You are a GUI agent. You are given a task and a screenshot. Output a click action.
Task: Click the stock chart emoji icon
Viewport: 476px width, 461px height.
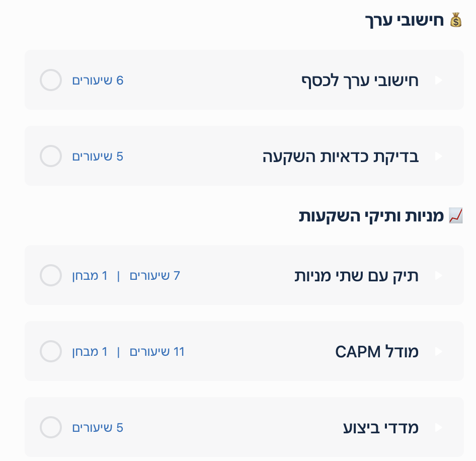pos(455,216)
